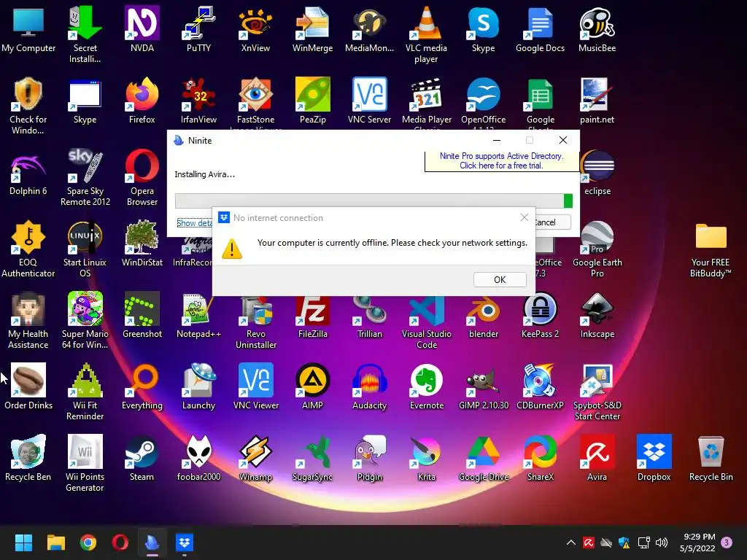Select the Steam desktop icon
The height and width of the screenshot is (560, 747).
tap(142, 458)
